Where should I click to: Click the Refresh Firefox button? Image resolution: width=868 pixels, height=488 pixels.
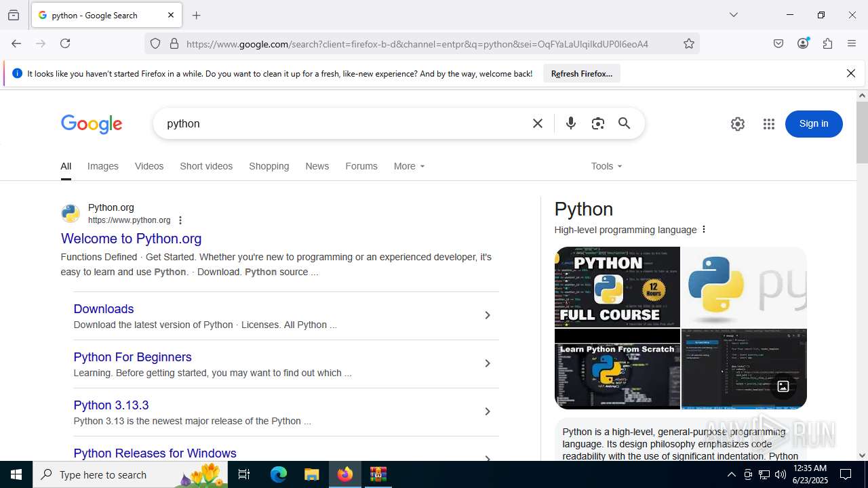pyautogui.click(x=582, y=73)
